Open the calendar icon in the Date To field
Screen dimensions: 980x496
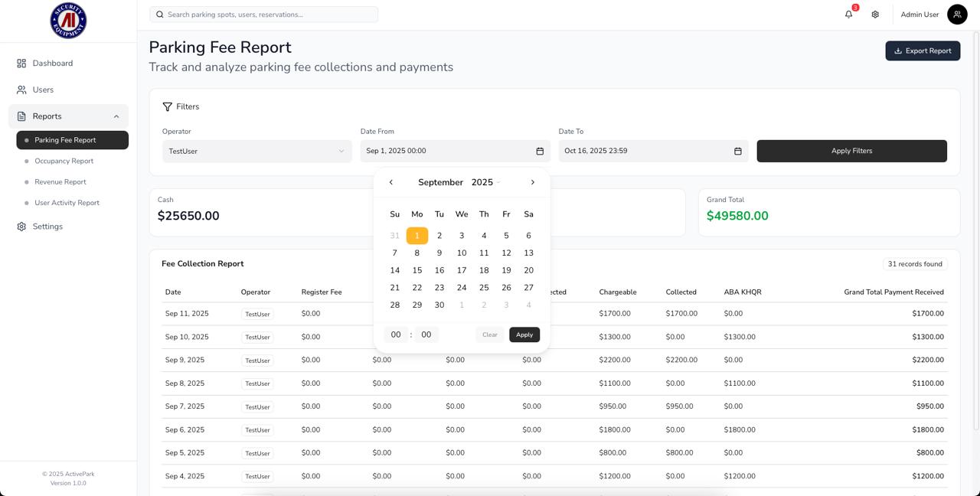coord(737,151)
